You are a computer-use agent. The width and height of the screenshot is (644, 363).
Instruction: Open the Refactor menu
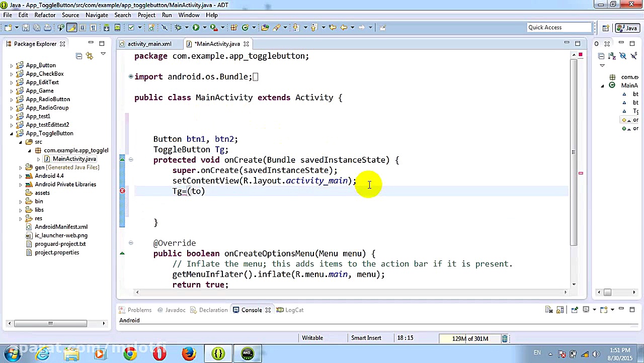[45, 15]
